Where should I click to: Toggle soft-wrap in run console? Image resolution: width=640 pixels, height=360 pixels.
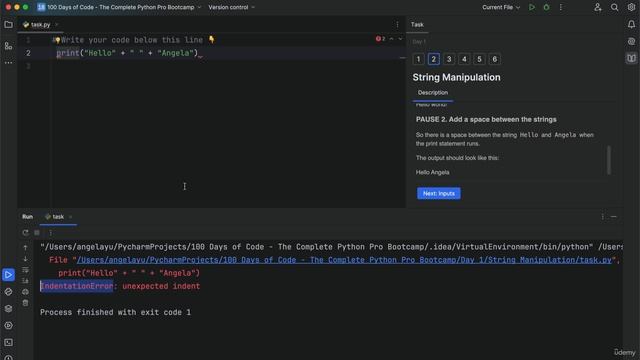click(25, 270)
